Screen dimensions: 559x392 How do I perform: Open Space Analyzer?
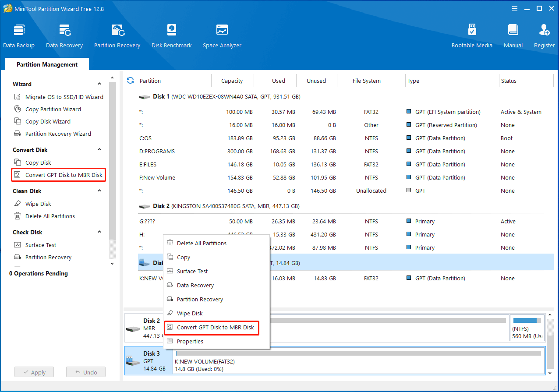tap(222, 36)
